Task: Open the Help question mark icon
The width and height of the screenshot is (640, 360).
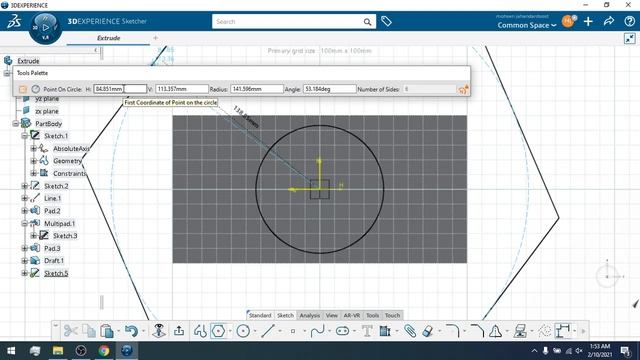Action: tap(630, 21)
